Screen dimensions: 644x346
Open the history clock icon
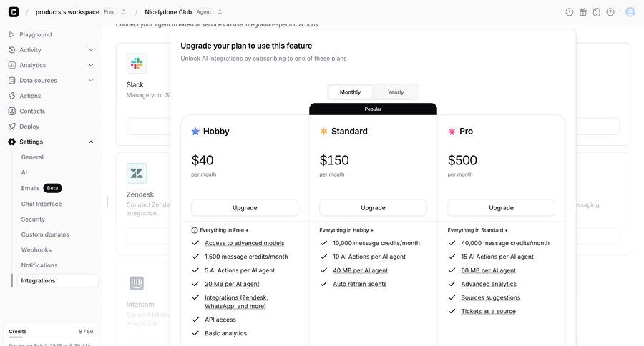coord(570,12)
